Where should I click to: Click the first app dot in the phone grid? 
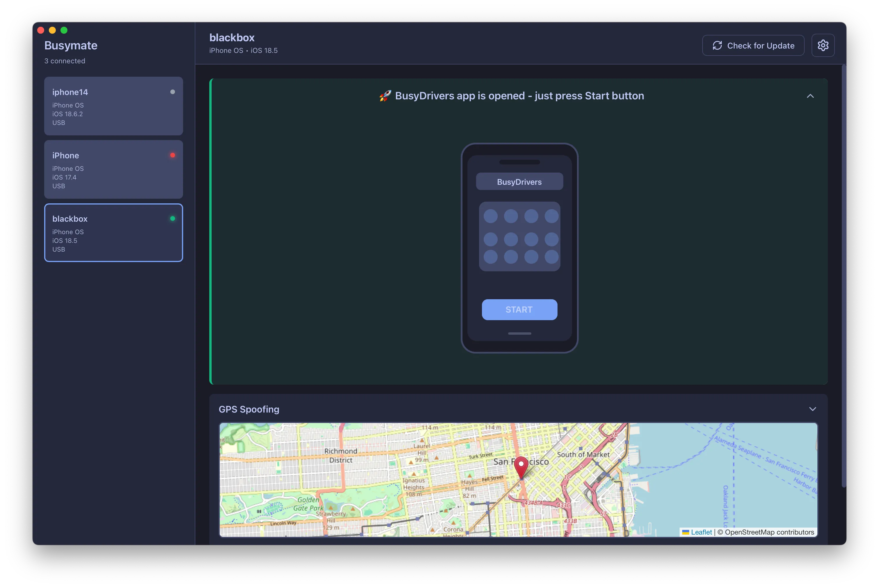490,216
